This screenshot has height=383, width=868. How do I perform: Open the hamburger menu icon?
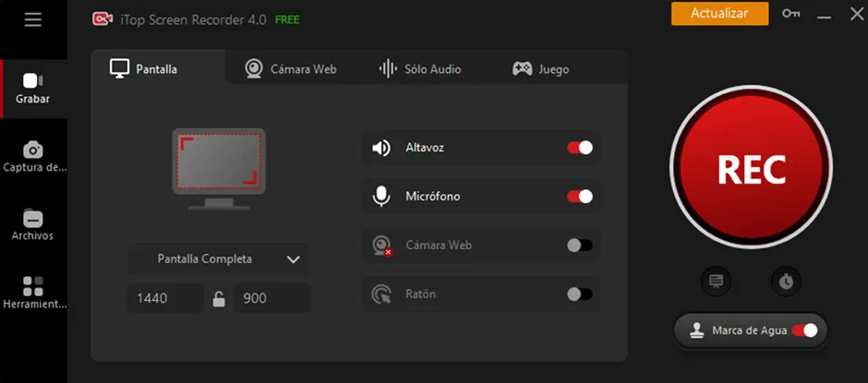pyautogui.click(x=33, y=19)
